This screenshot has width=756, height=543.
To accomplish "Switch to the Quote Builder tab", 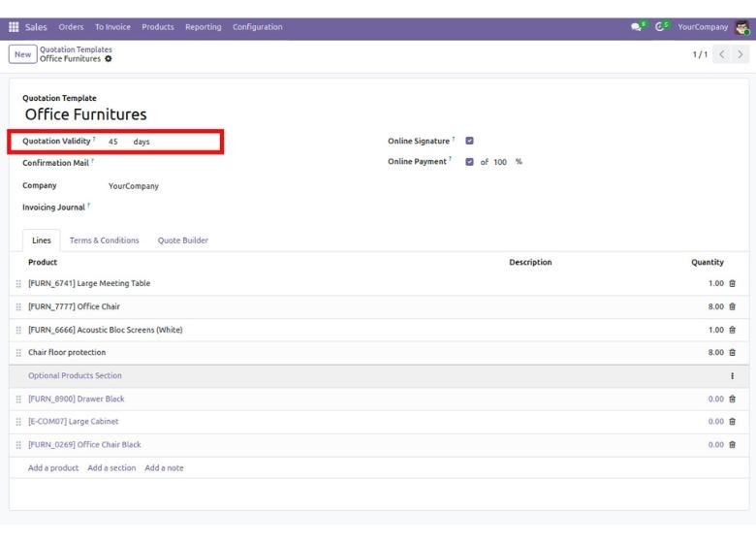I will coord(182,240).
